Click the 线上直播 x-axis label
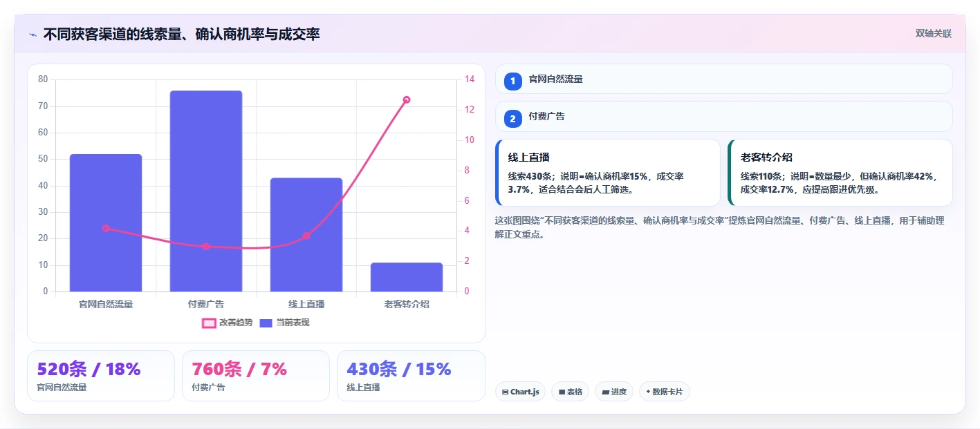This screenshot has height=429, width=980. coord(306,304)
